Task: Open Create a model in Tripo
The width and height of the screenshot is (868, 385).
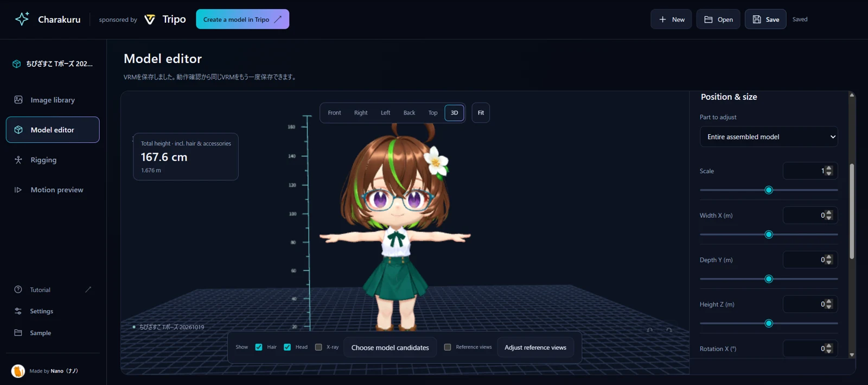Action: point(242,19)
